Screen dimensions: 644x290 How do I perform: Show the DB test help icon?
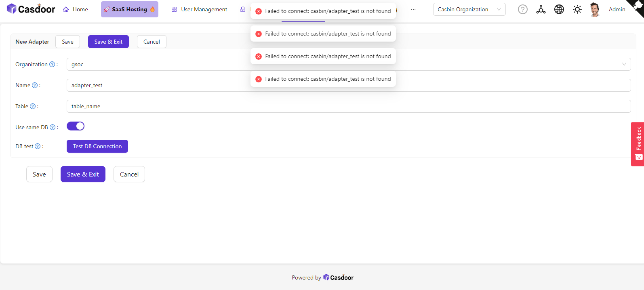[x=38, y=146]
